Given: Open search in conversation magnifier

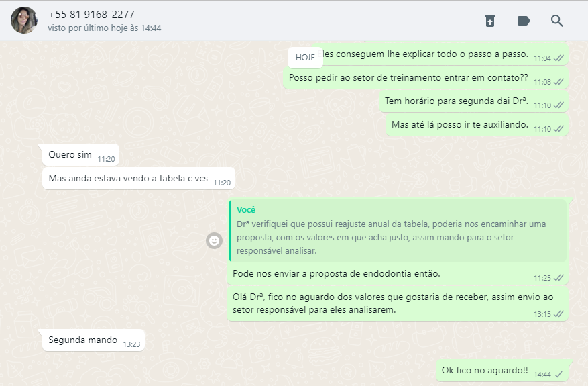Looking at the screenshot, I should (557, 21).
